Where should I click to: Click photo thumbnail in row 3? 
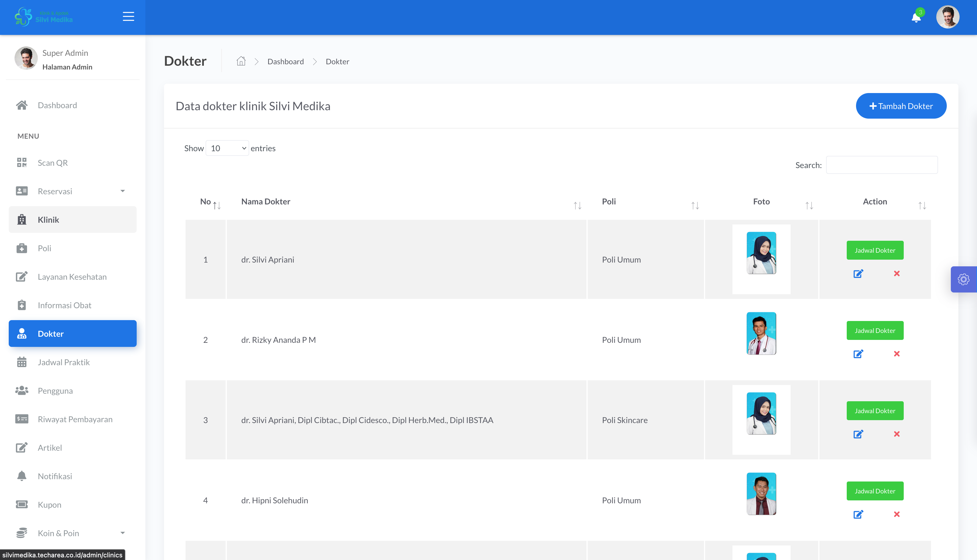tap(761, 413)
